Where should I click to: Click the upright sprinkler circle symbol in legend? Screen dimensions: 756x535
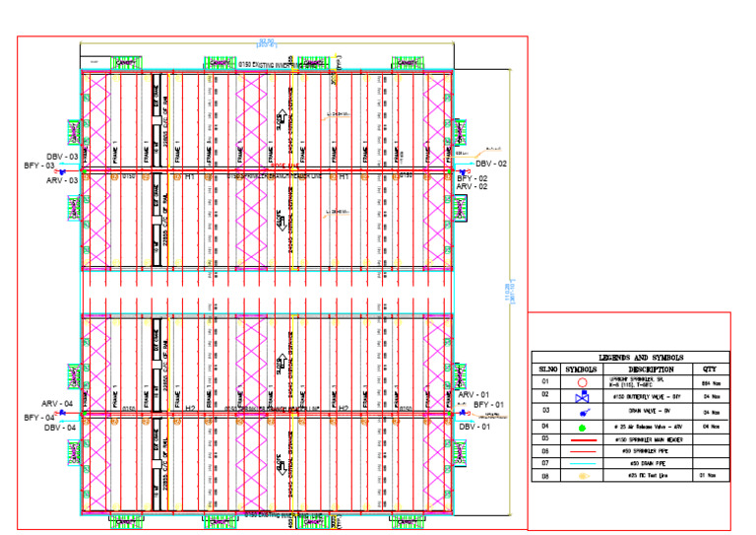(582, 382)
